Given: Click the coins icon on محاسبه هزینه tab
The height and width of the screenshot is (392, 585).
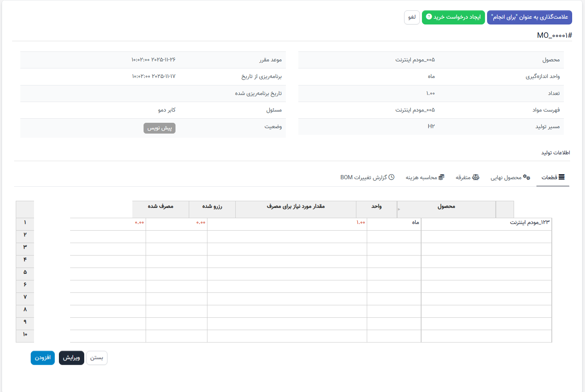Looking at the screenshot, I should pyautogui.click(x=441, y=177).
